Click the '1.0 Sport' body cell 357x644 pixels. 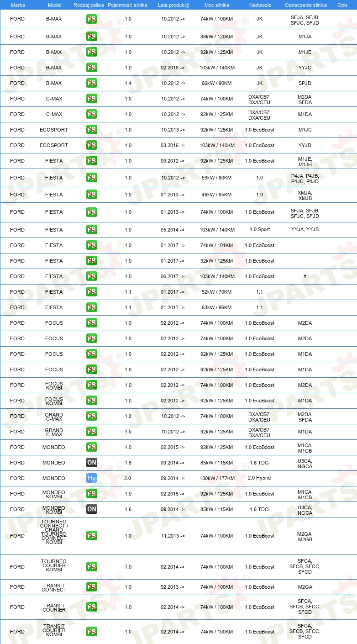[x=260, y=230]
